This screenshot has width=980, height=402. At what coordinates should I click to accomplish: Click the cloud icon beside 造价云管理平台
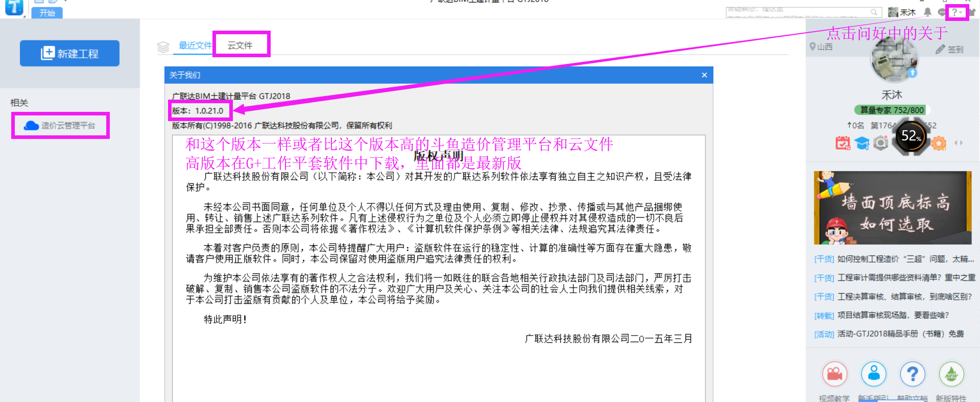point(32,126)
